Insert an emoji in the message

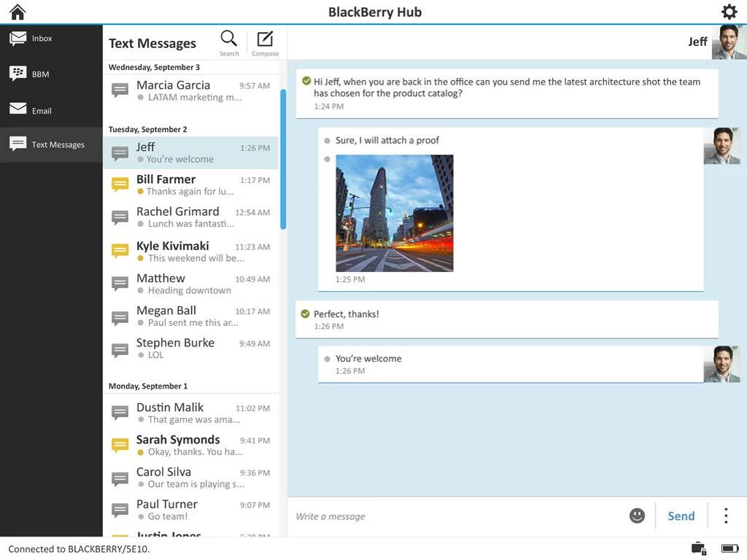(637, 515)
